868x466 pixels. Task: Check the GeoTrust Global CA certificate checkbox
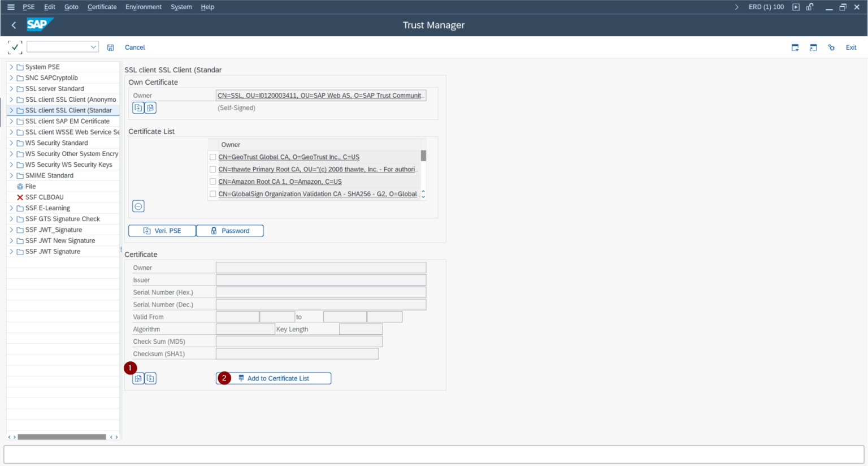213,157
